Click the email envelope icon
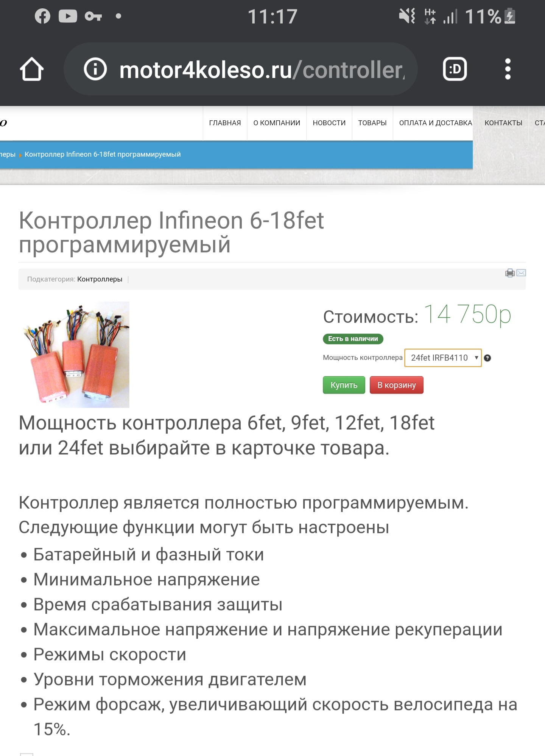Viewport: 545px width, 756px height. click(x=521, y=273)
